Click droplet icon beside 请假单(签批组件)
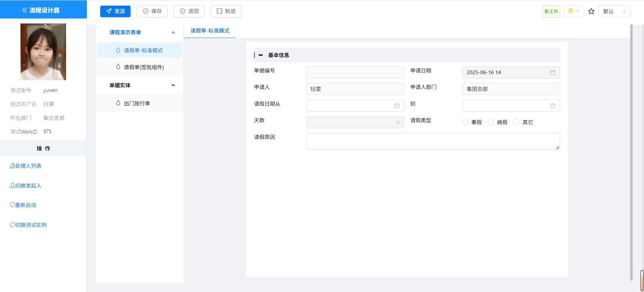644x292 pixels. click(x=118, y=67)
